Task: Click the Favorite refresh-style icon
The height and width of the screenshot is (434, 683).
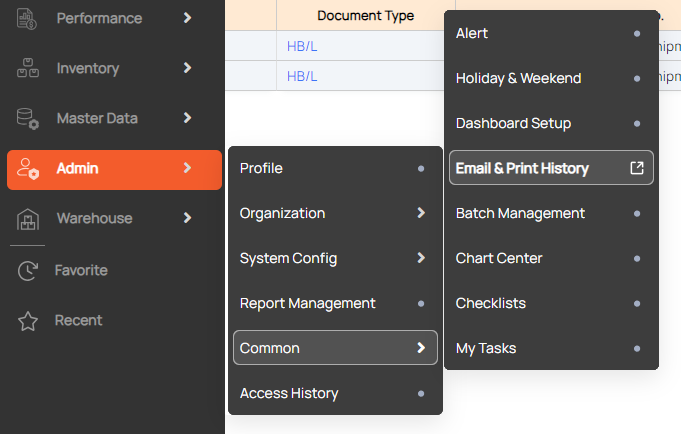Action: [x=27, y=270]
